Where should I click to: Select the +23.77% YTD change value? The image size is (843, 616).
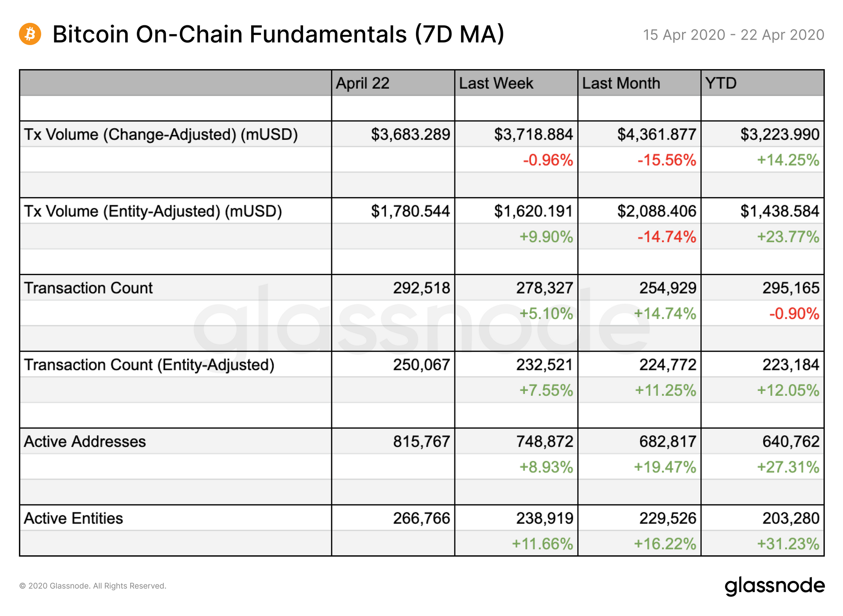coord(788,237)
